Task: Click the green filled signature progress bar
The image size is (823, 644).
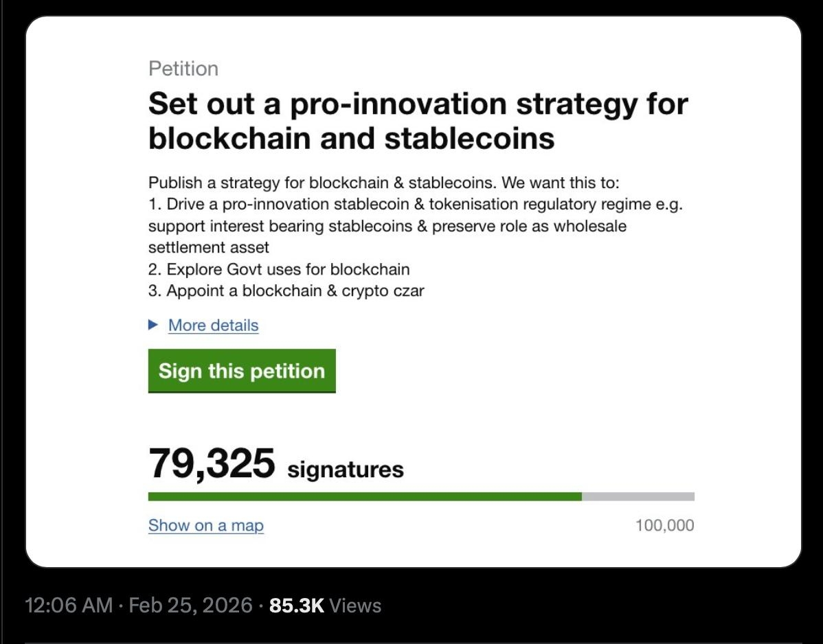Action: [x=364, y=496]
